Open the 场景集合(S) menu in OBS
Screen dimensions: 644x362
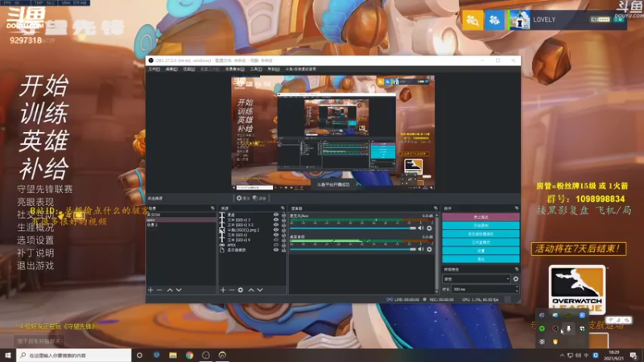(x=234, y=69)
